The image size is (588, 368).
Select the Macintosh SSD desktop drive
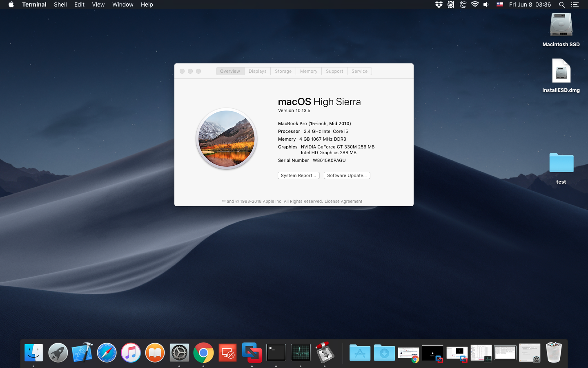[561, 30]
